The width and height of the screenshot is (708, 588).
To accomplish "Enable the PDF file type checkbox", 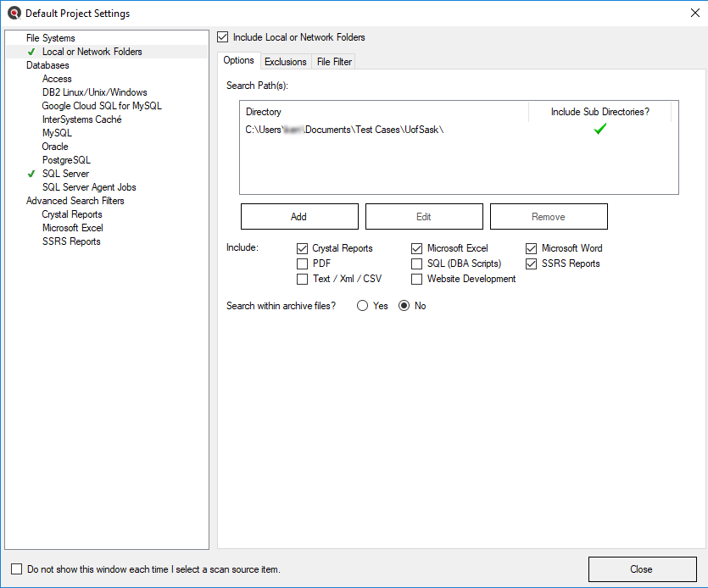I will [x=302, y=263].
